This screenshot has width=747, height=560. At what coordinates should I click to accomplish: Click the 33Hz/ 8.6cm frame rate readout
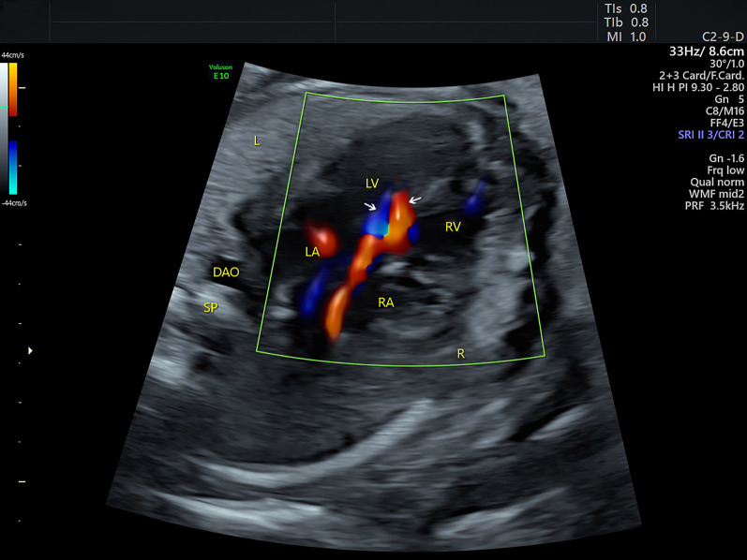707,52
